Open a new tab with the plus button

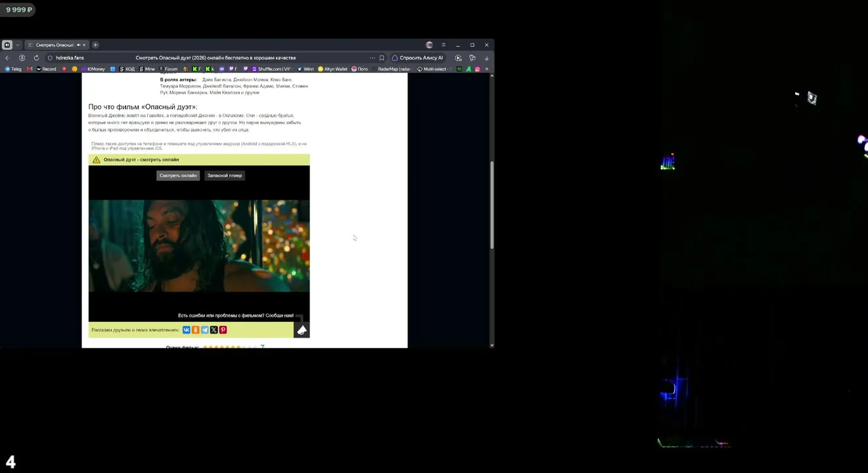95,45
